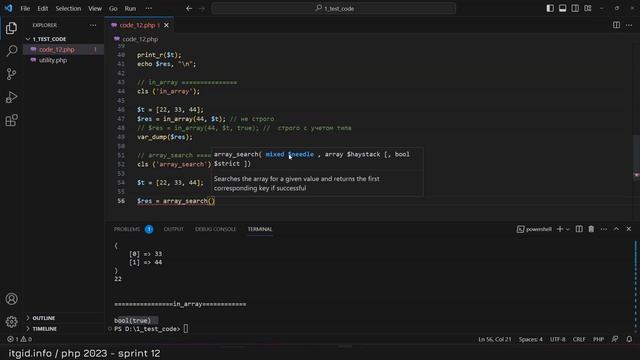
Task: Open errors and warnings status item
Action: point(19,339)
